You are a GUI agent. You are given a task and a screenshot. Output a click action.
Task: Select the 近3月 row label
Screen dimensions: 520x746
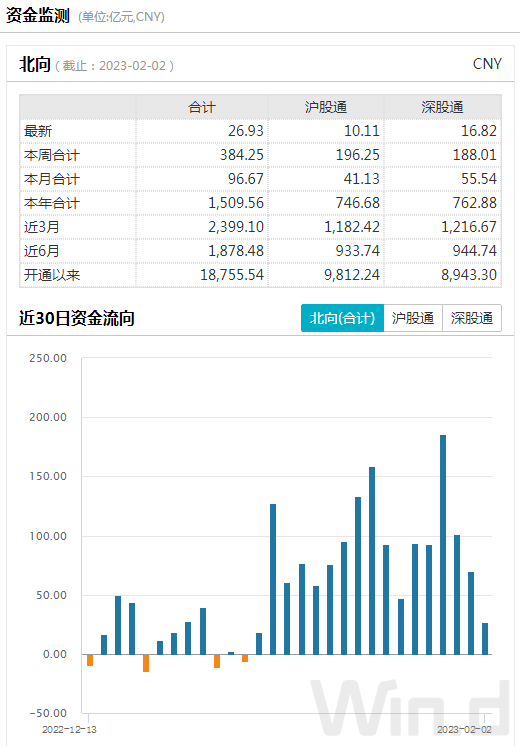click(41, 227)
